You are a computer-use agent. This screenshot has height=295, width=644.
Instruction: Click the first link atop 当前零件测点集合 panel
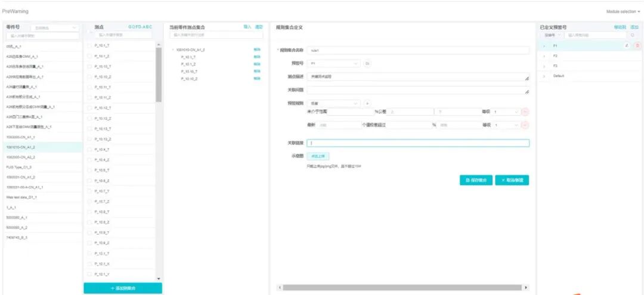247,27
